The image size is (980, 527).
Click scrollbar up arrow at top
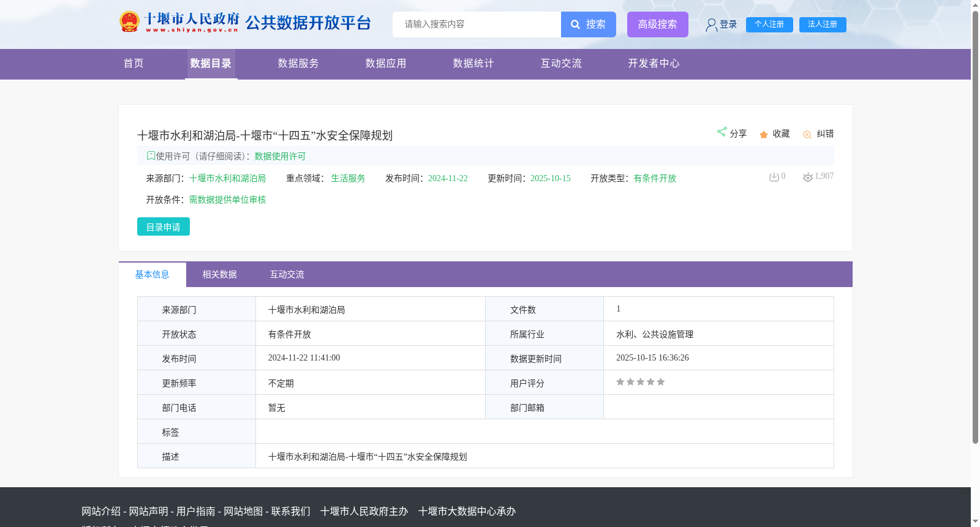click(x=975, y=4)
